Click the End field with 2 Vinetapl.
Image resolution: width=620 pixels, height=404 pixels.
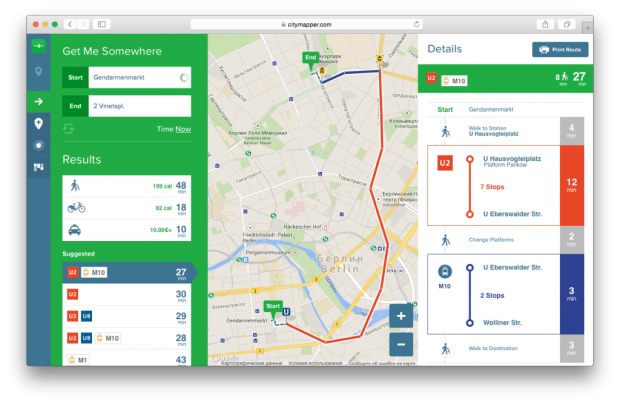pos(126,105)
